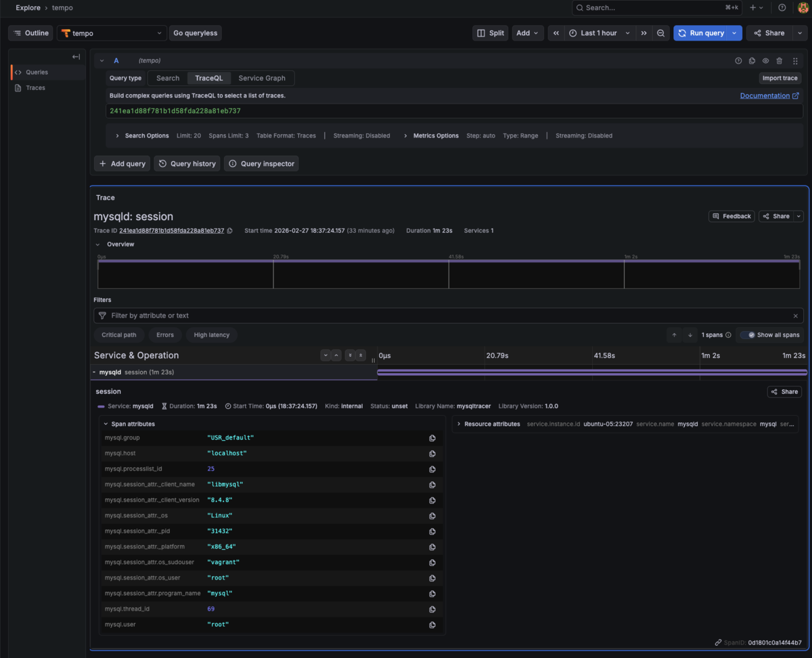Viewport: 812px width, 658px height.
Task: Open the tempo datasource picker dropdown
Action: (x=112, y=33)
